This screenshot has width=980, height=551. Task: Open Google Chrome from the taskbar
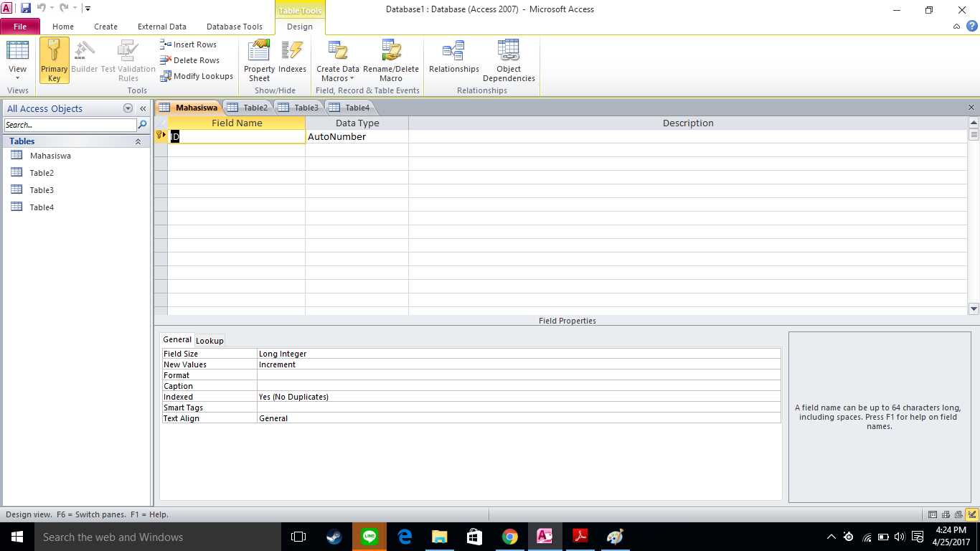click(x=509, y=537)
